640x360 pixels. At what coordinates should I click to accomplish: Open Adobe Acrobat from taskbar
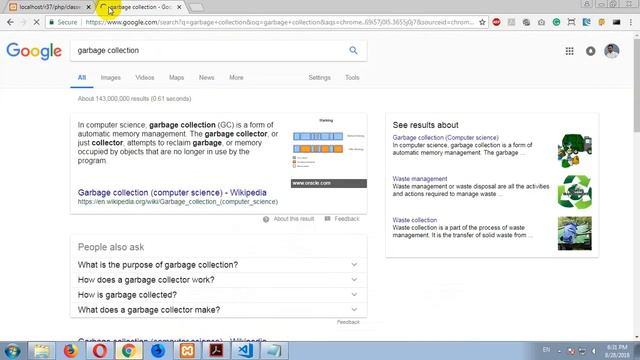click(x=216, y=351)
